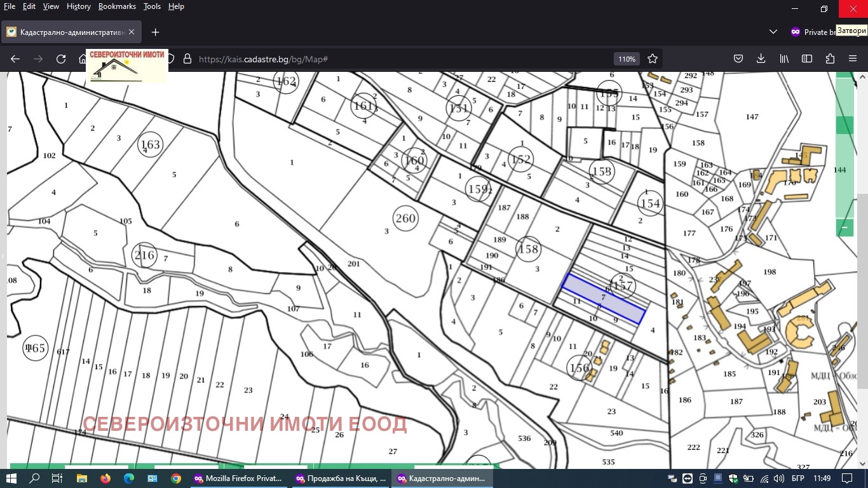Open the Bookmarks menu
Image resolution: width=868 pixels, height=488 pixels.
[117, 6]
